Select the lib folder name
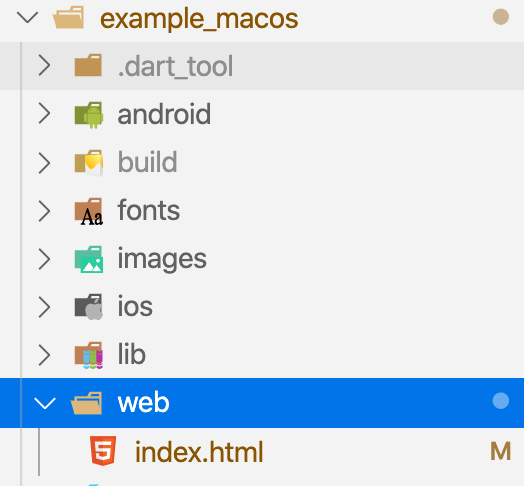This screenshot has height=486, width=524. click(132, 354)
